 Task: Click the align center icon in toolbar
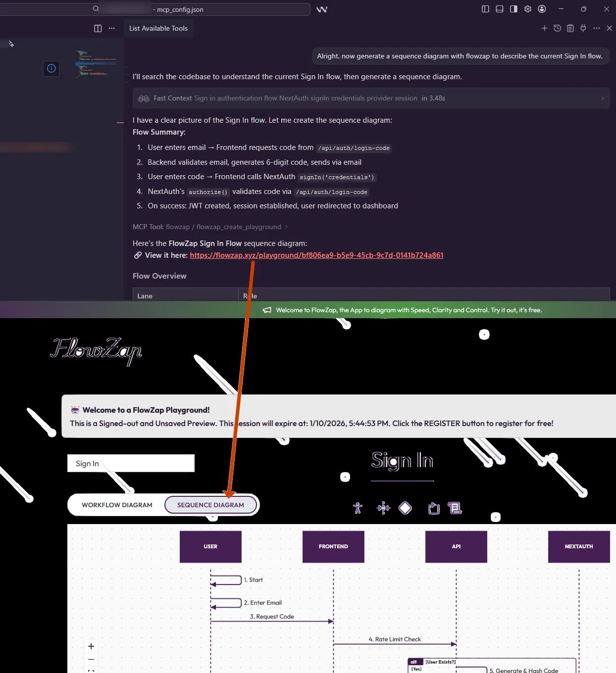pyautogui.click(x=383, y=508)
